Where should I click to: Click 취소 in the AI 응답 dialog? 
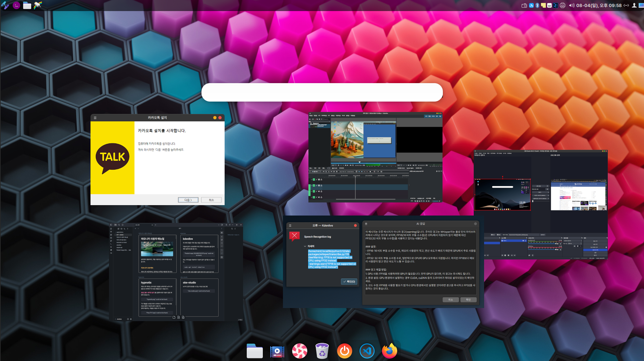450,300
